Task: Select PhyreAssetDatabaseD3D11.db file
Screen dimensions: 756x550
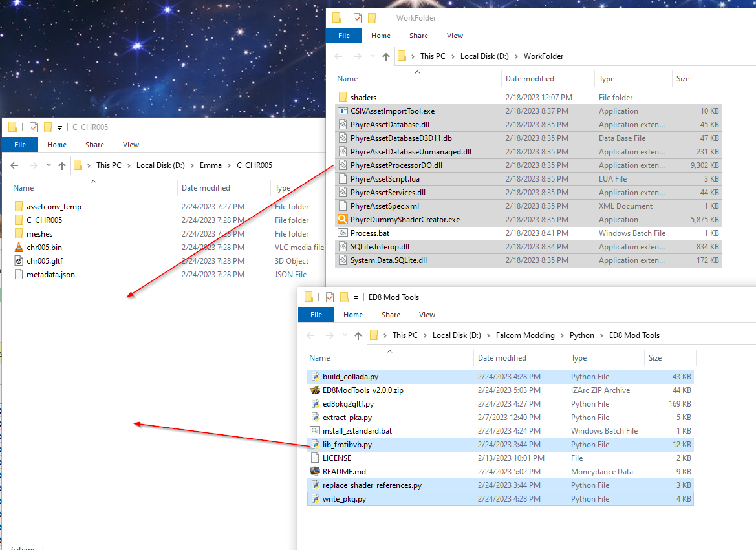Action: tap(528, 138)
